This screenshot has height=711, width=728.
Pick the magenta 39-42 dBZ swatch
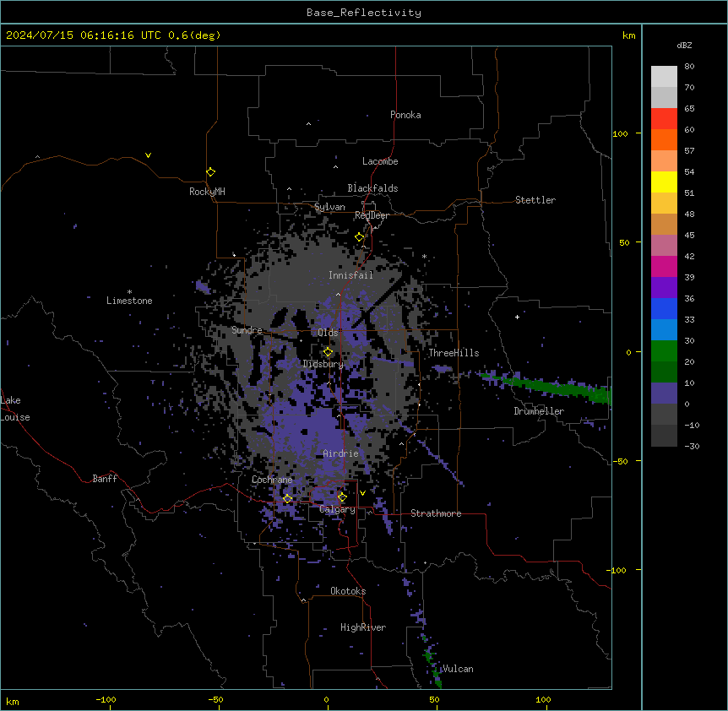664,266
